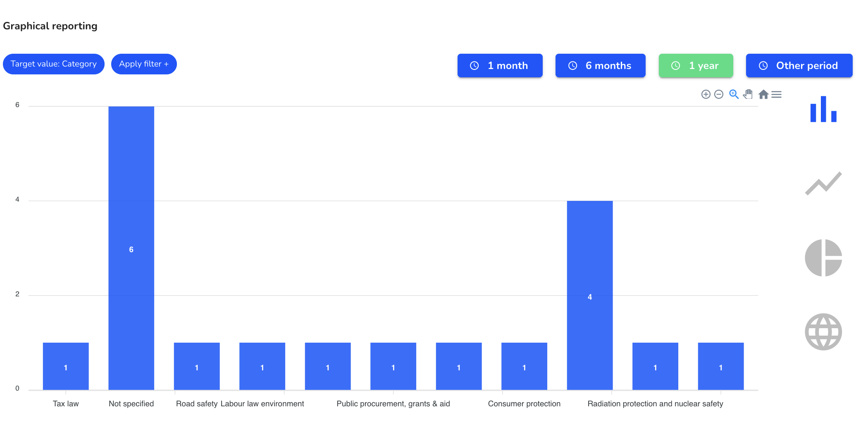This screenshot has height=434, width=868.
Task: Click the Labour law environment label
Action: 262,404
